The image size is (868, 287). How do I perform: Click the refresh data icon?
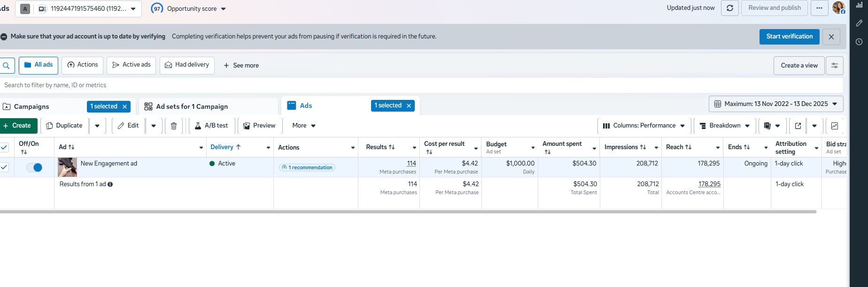pyautogui.click(x=730, y=8)
